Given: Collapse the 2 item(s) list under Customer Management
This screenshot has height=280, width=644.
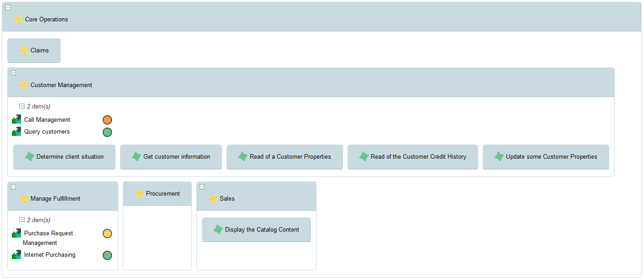Looking at the screenshot, I should pyautogui.click(x=21, y=106).
